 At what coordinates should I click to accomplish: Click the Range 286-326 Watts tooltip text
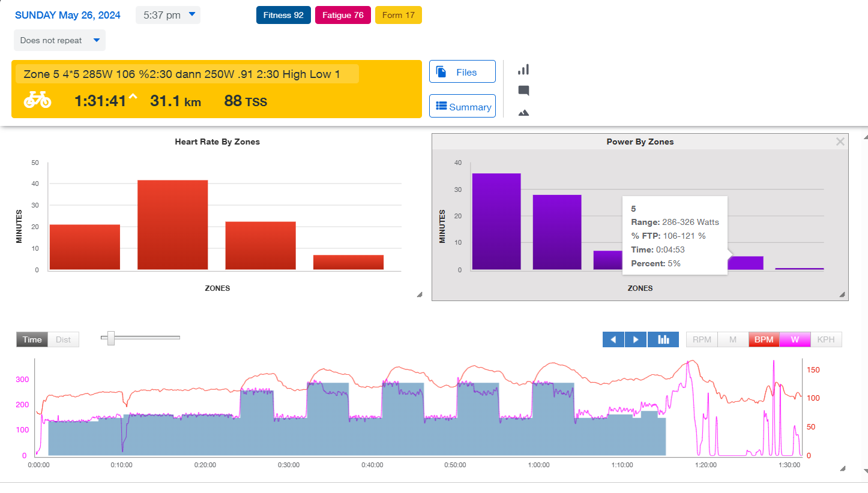click(x=675, y=222)
